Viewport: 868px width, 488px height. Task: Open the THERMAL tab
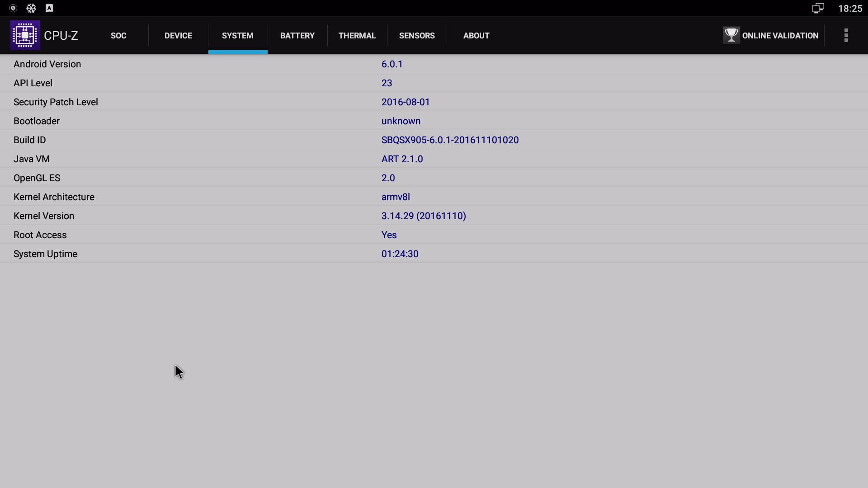pos(357,36)
